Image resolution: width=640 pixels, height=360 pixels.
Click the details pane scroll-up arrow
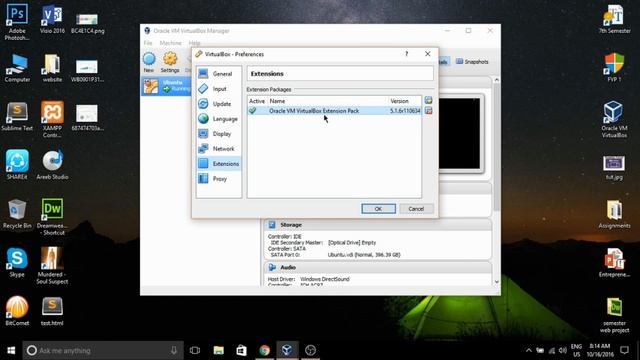[x=496, y=80]
